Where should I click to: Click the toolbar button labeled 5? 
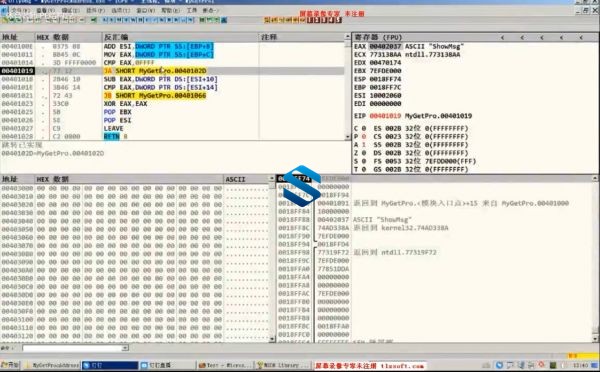coord(338,20)
